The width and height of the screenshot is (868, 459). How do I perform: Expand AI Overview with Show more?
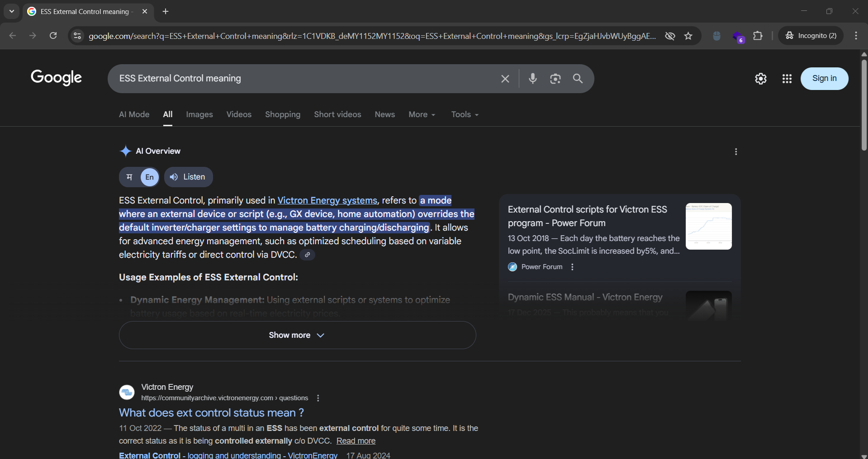pos(297,335)
